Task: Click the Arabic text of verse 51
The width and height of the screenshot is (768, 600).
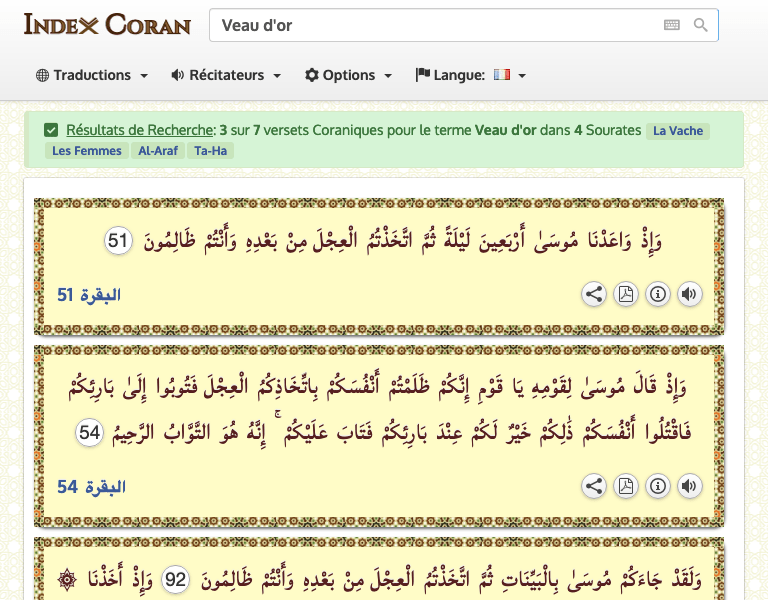Action: point(403,241)
